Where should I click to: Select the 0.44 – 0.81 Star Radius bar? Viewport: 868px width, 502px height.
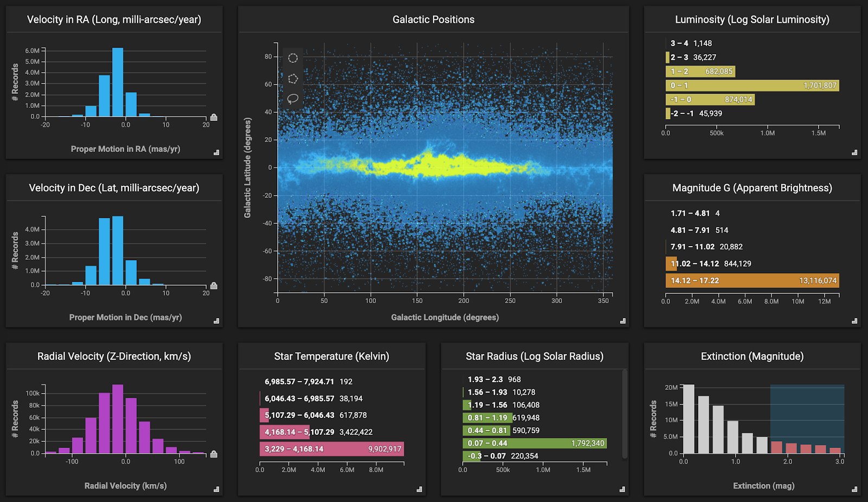pos(487,430)
